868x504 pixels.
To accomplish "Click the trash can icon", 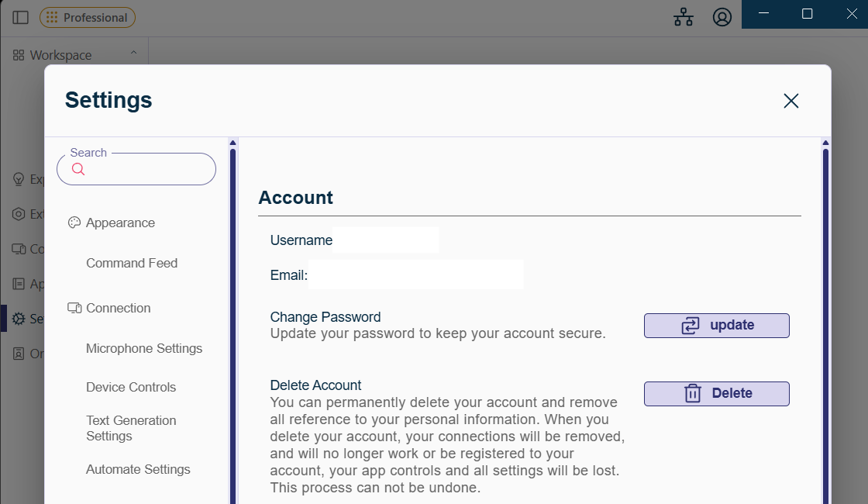I will 693,393.
